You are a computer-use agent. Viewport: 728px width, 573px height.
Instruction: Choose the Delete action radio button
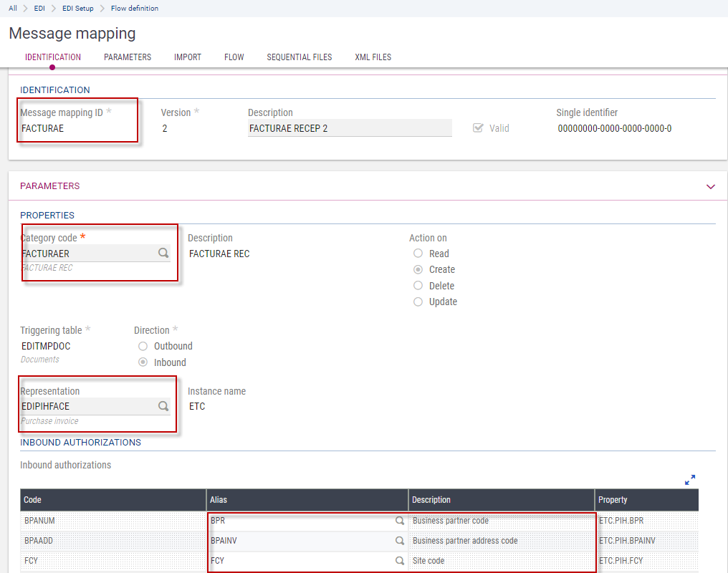click(x=418, y=286)
